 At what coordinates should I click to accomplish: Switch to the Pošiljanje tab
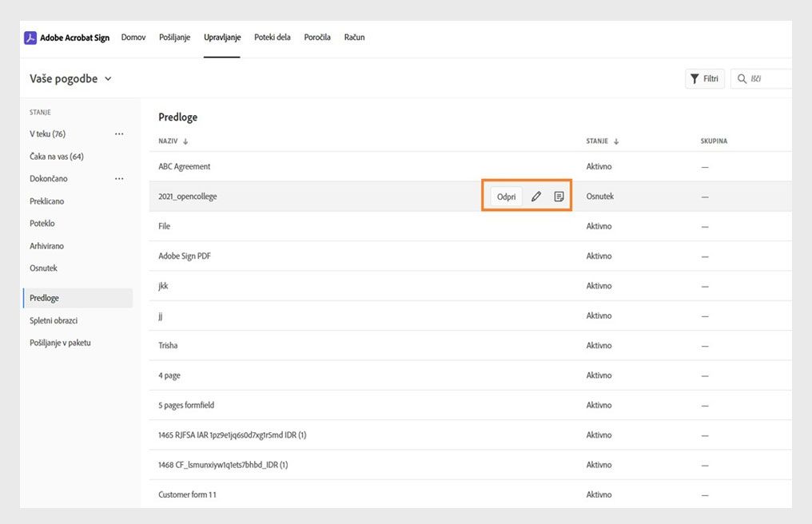(175, 38)
